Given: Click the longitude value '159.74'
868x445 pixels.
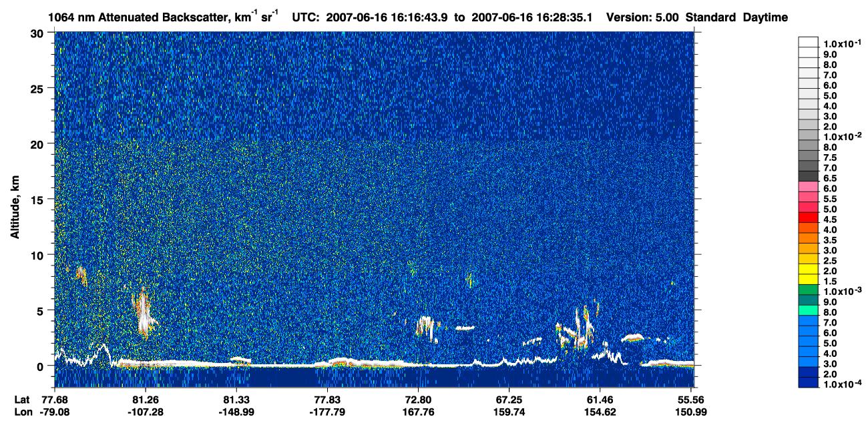Looking at the screenshot, I should tap(509, 412).
